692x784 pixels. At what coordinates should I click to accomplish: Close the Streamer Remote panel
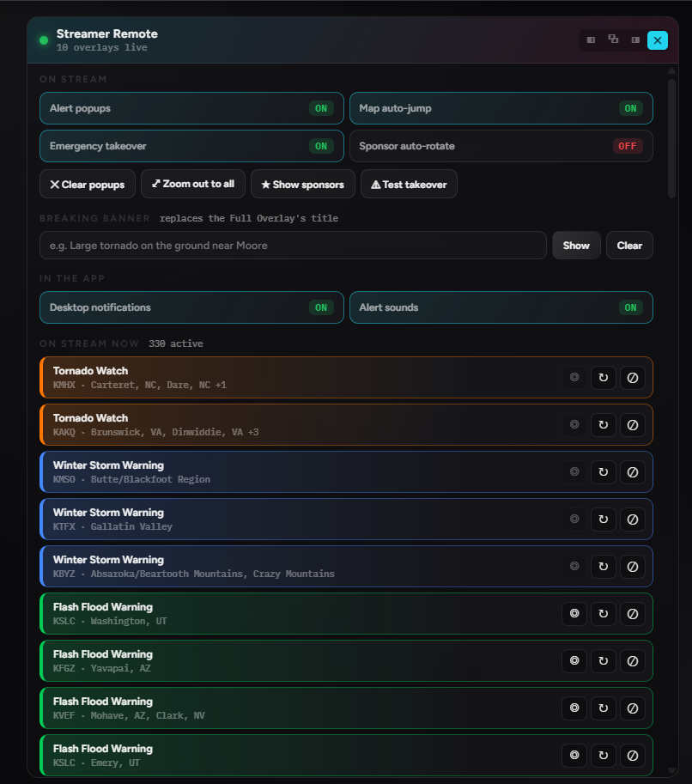[x=658, y=40]
